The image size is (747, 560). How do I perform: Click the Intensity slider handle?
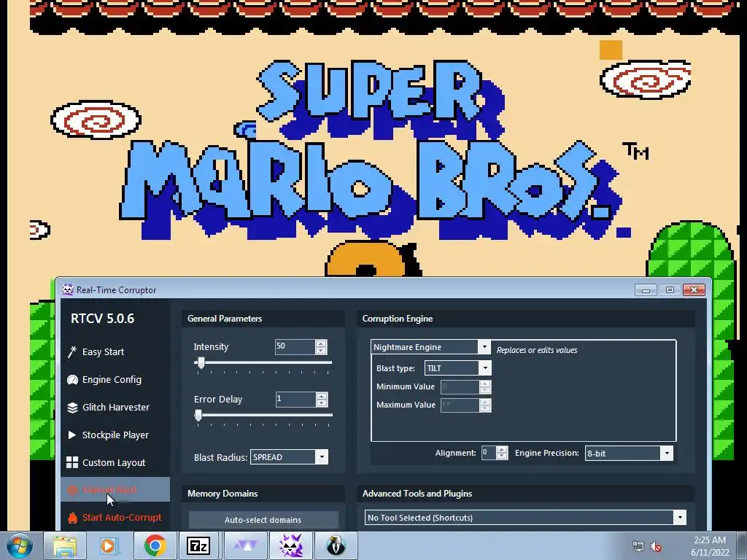(201, 363)
